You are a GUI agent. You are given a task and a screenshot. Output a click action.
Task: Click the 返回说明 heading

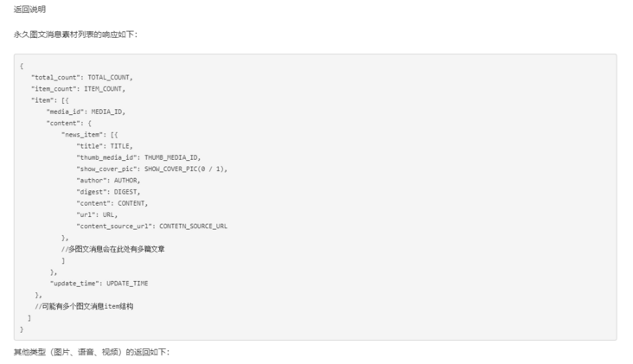click(29, 10)
